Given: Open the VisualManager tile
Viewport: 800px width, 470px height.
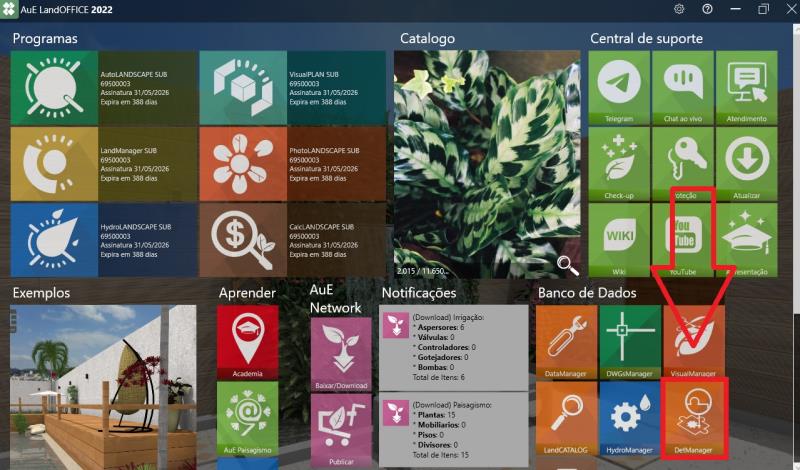Looking at the screenshot, I should (x=694, y=342).
